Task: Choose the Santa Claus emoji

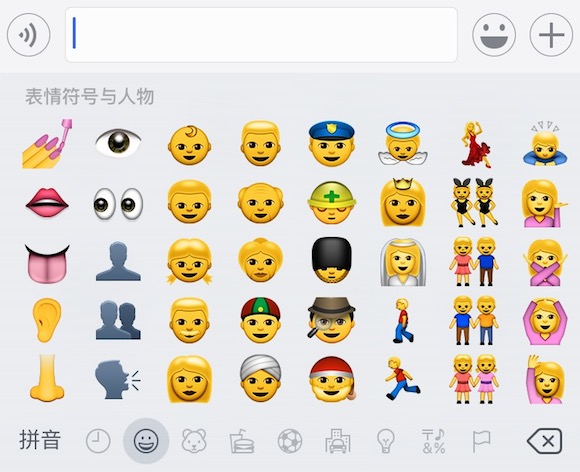Action: [x=332, y=379]
